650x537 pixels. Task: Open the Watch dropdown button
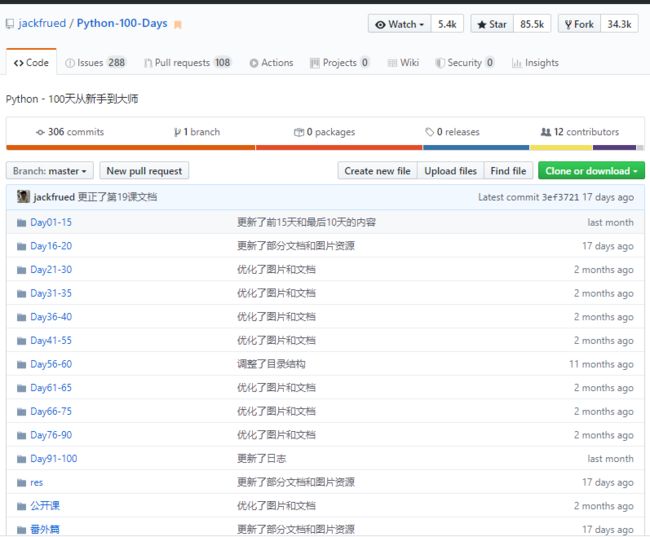point(400,24)
